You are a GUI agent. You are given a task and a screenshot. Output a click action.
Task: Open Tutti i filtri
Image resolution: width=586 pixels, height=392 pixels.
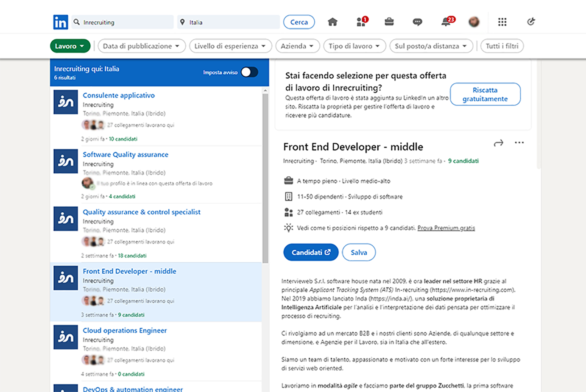click(502, 46)
